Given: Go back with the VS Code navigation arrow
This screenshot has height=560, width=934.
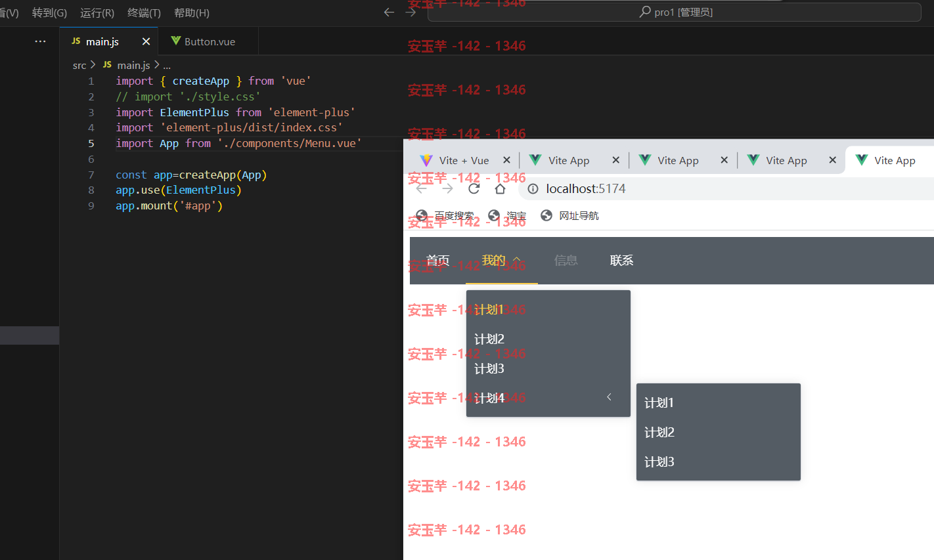Looking at the screenshot, I should tap(389, 12).
